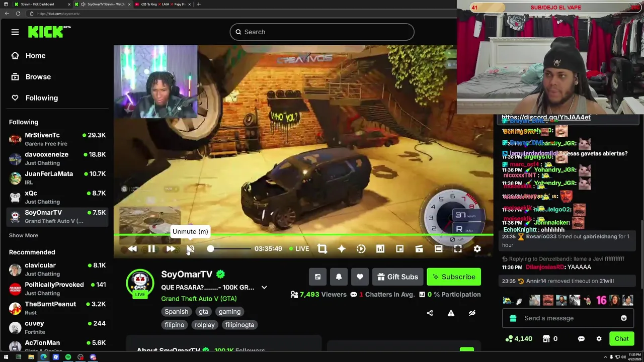Report the channel warning icon
Screen dimensions: 644x362
451,313
